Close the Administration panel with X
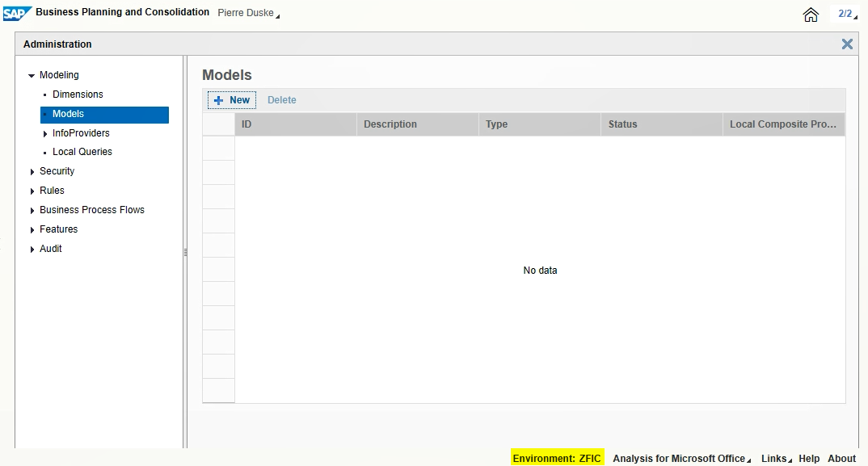This screenshot has height=466, width=868. click(x=847, y=44)
